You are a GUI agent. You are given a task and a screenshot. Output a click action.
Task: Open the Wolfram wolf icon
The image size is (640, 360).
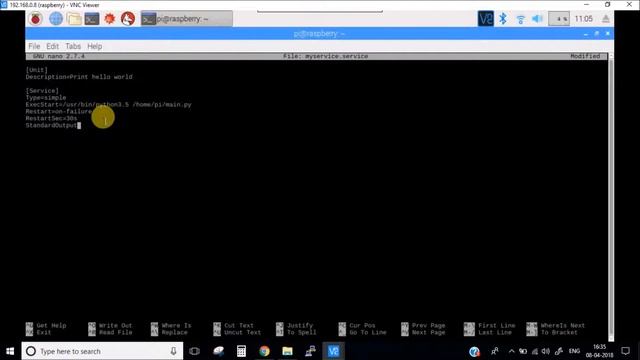click(x=128, y=19)
